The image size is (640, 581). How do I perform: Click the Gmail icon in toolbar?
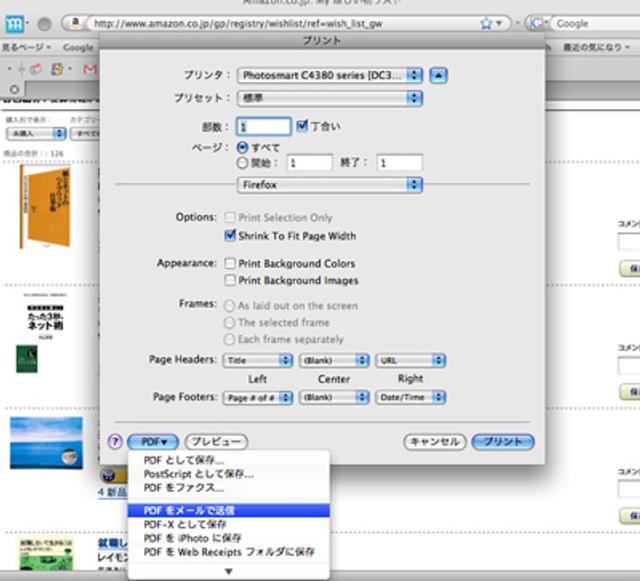point(89,69)
